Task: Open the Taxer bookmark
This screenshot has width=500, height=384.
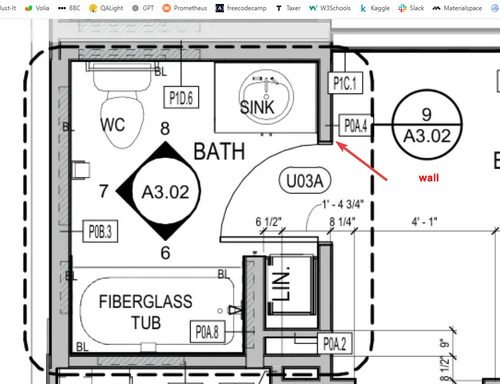Action: click(x=288, y=8)
